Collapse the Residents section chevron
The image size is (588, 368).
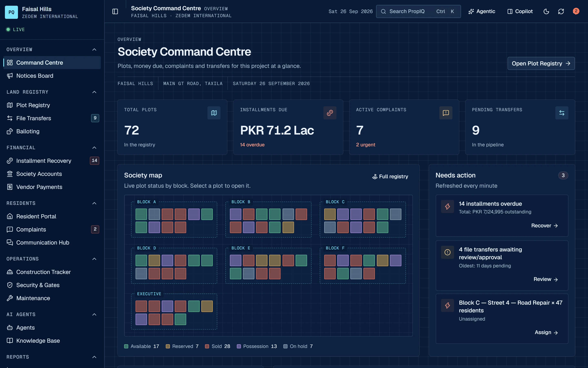(x=94, y=203)
